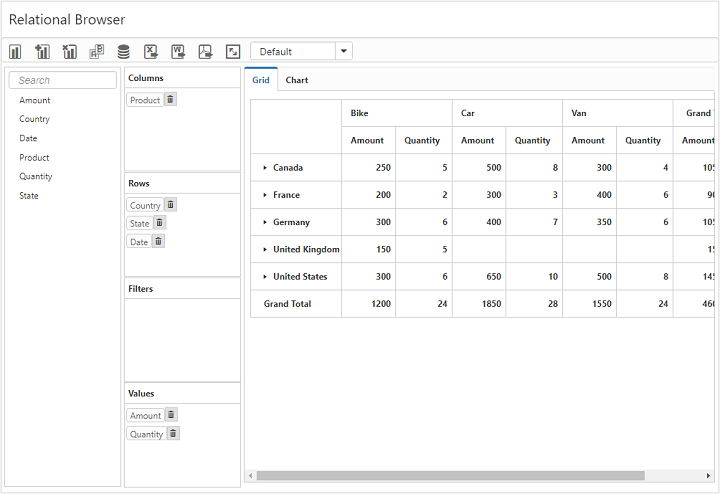Viewport: 720px width, 494px height.
Task: Expand the Germany row
Action: tap(265, 222)
